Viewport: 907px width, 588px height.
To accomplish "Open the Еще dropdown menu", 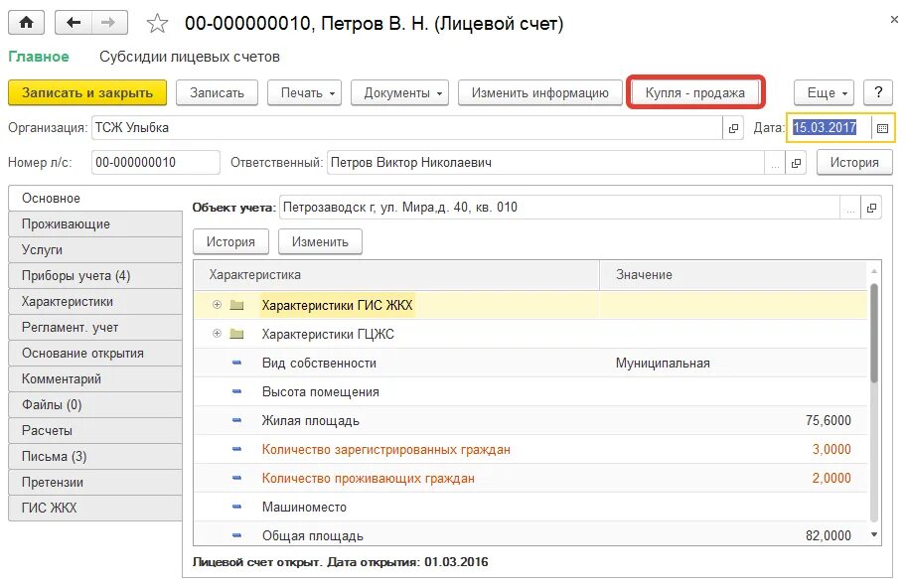I will (x=824, y=92).
